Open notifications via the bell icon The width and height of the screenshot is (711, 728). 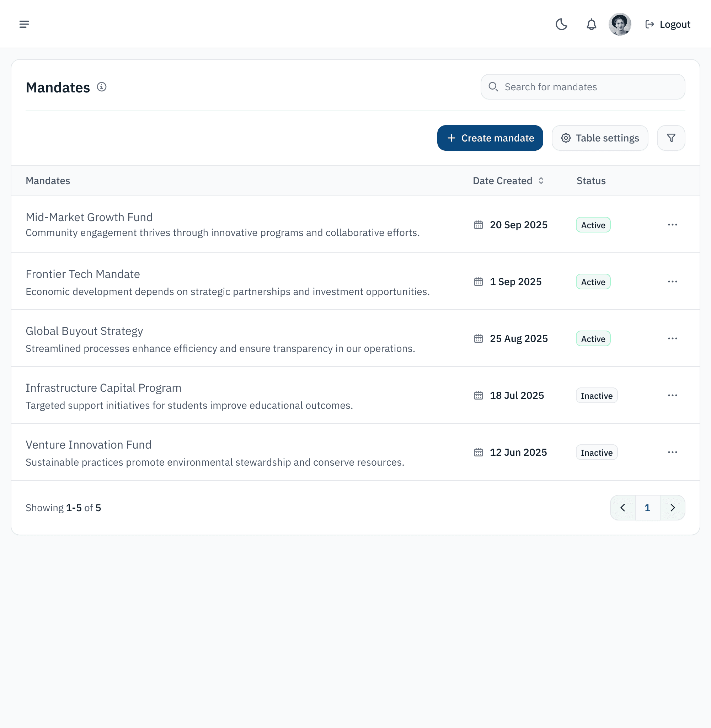click(591, 24)
